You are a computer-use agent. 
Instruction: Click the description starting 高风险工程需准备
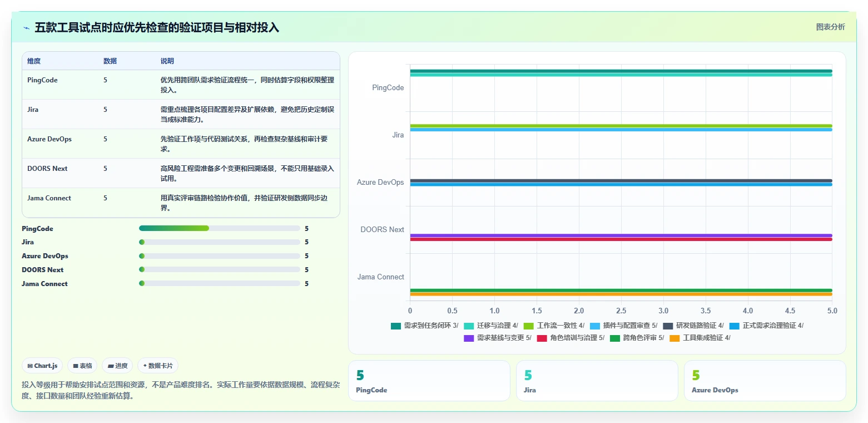click(247, 173)
